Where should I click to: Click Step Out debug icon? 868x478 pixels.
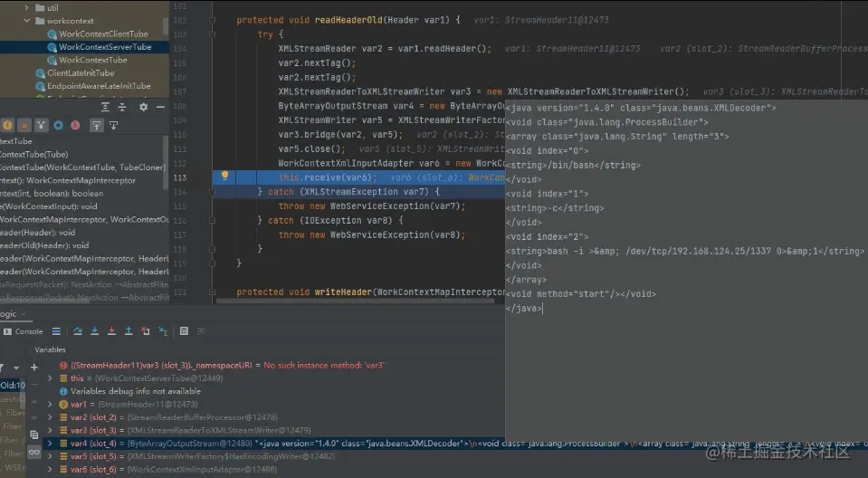click(129, 331)
